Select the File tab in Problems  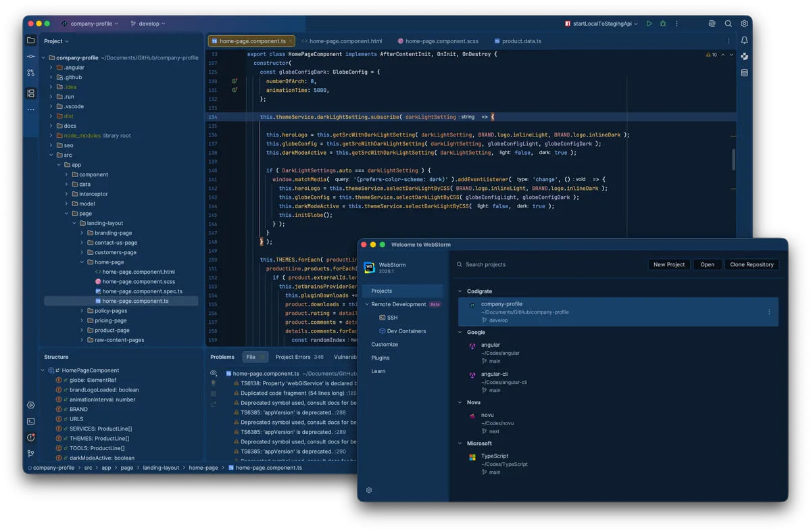click(255, 357)
